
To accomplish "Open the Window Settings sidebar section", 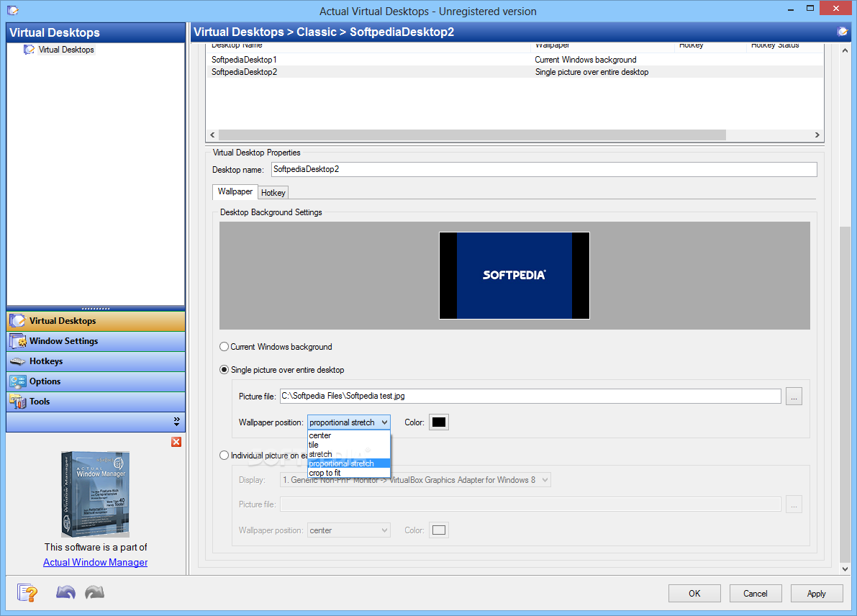I will click(96, 341).
